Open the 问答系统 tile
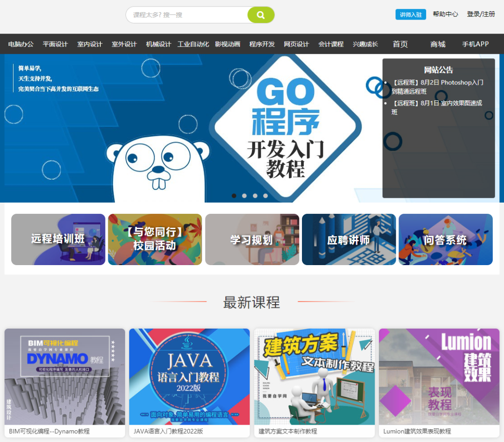The height and width of the screenshot is (442, 504). tap(446, 239)
